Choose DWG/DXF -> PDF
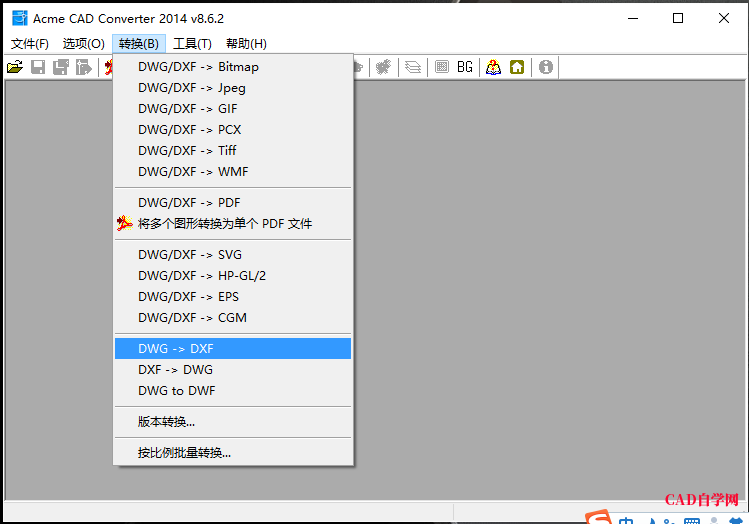 pos(233,203)
